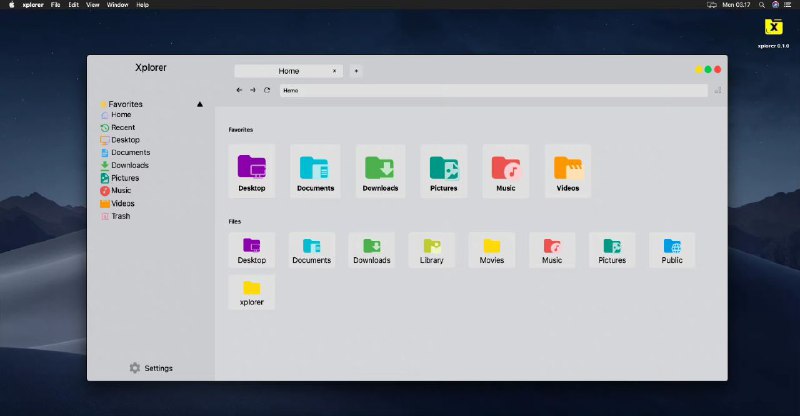The width and height of the screenshot is (800, 416).
Task: Open the Public folder in Files
Action: coord(672,250)
